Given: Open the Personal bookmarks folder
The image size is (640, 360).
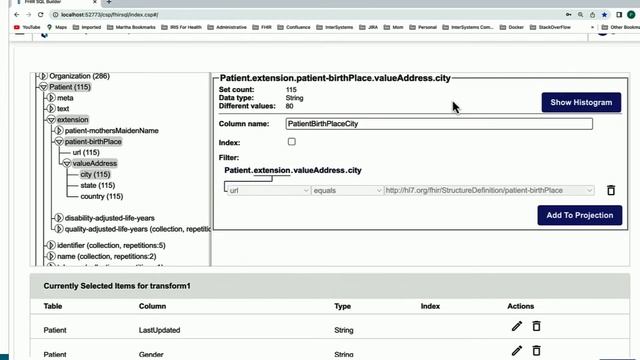Looking at the screenshot, I should click(423, 27).
